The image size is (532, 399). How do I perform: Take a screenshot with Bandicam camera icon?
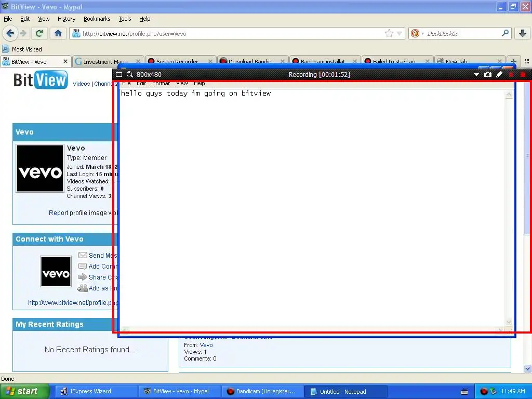point(487,74)
